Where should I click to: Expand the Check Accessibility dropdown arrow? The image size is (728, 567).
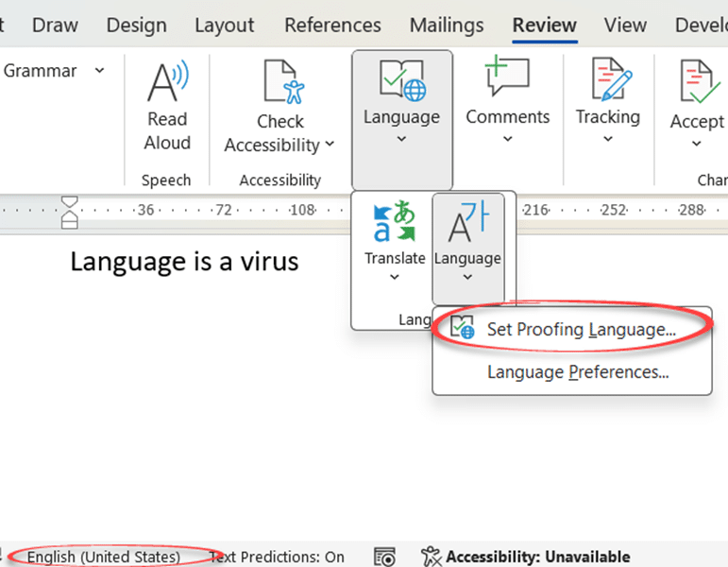(330, 145)
